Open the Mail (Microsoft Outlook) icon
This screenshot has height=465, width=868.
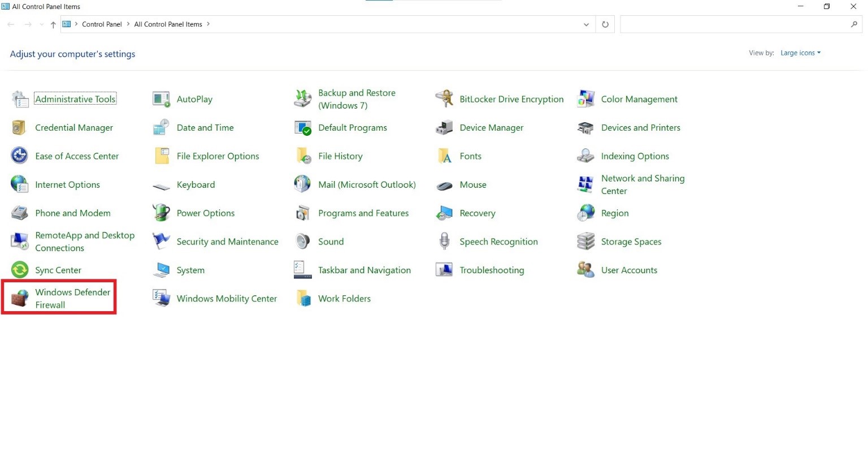[303, 184]
